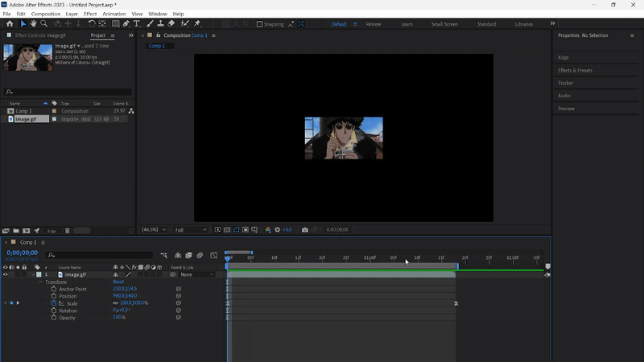Click the composition flowchart icon in timeline
644x362 pixels.
pos(164,255)
